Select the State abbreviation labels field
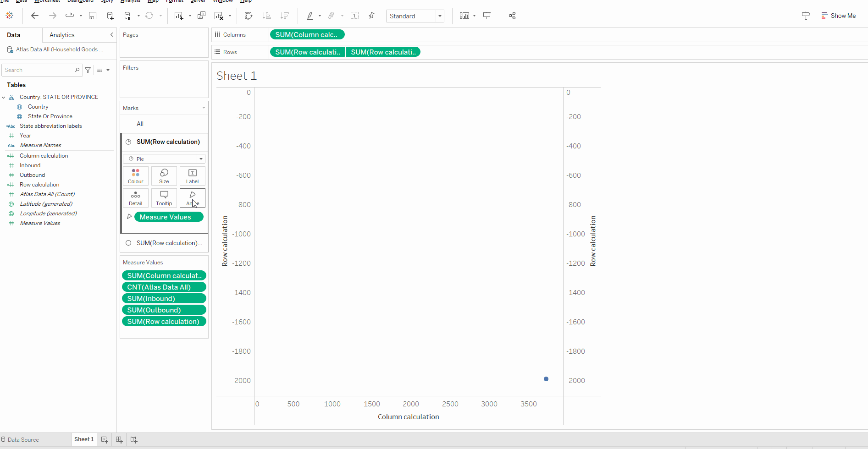Viewport: 868px width, 449px height. 50,126
